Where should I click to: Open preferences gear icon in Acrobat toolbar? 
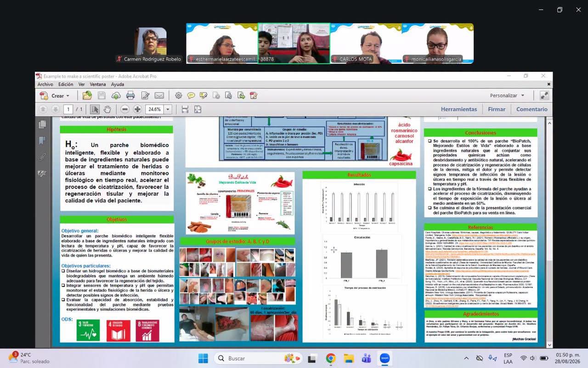click(x=178, y=95)
